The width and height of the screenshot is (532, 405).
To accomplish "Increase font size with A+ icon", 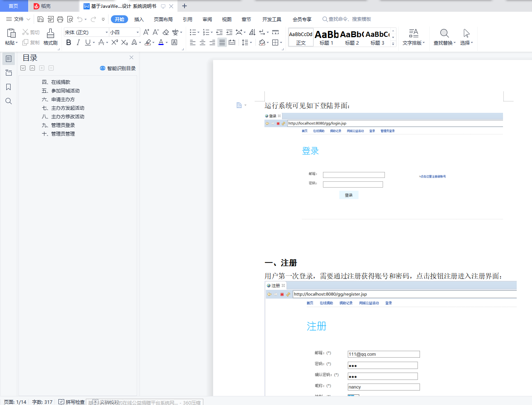I will click(x=146, y=32).
